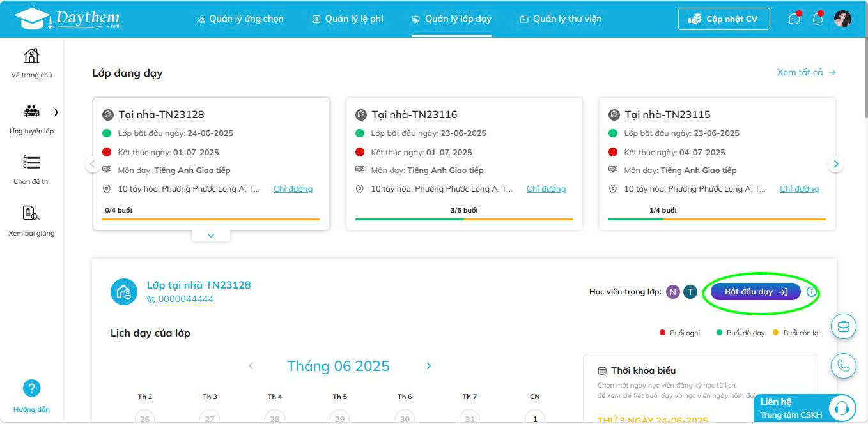Click Tại nhà-TN23115 card title

[x=667, y=115]
